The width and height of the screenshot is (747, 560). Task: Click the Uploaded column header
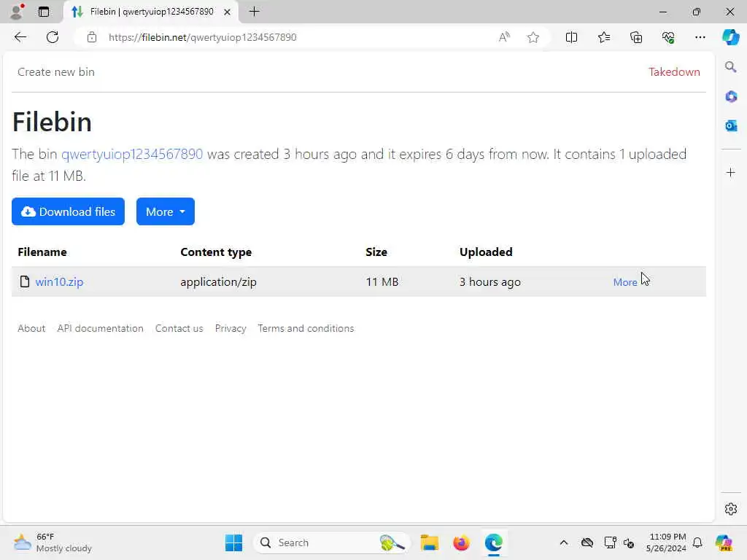[x=486, y=252]
